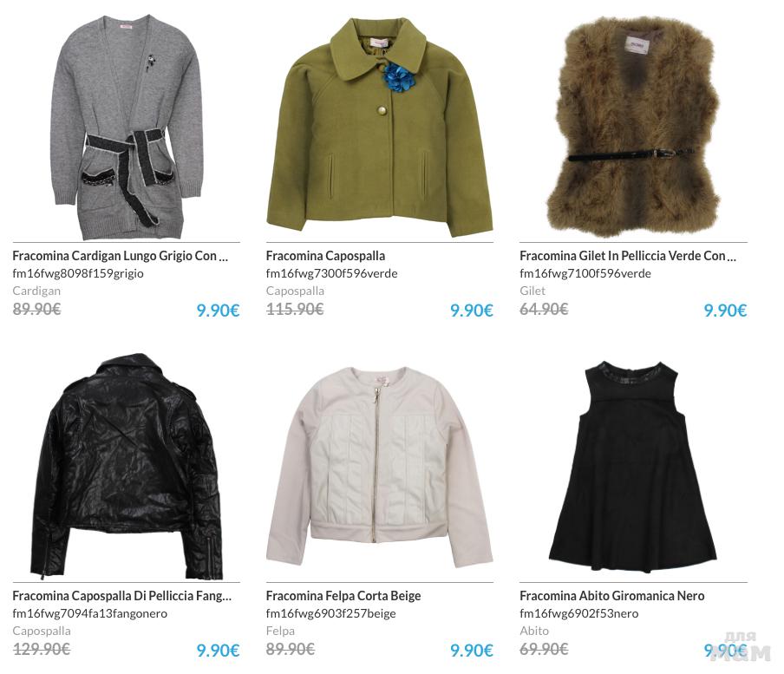The image size is (784, 674).
Task: Open the black leather jacket image
Action: (x=127, y=466)
